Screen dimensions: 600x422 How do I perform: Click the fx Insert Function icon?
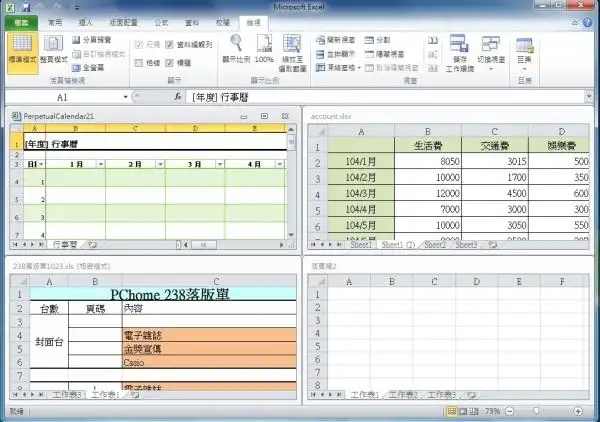pos(178,97)
